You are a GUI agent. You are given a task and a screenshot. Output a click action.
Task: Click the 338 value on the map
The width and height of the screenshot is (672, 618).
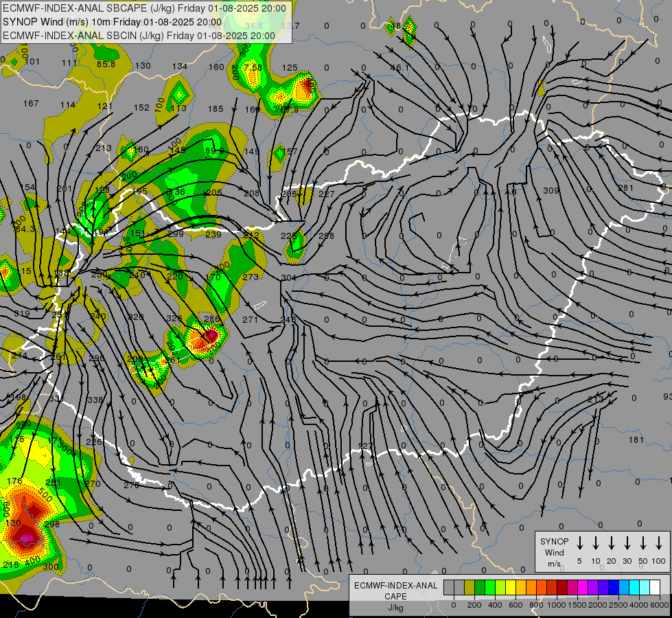(95, 400)
